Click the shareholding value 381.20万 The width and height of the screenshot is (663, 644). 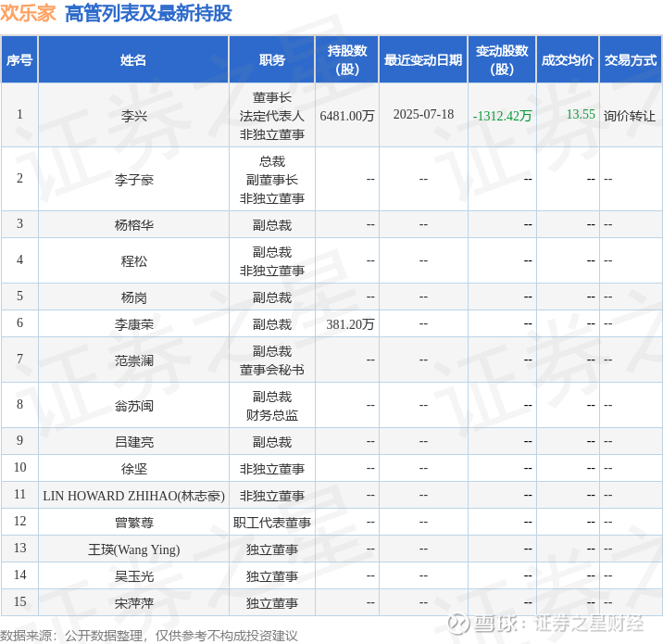point(350,324)
